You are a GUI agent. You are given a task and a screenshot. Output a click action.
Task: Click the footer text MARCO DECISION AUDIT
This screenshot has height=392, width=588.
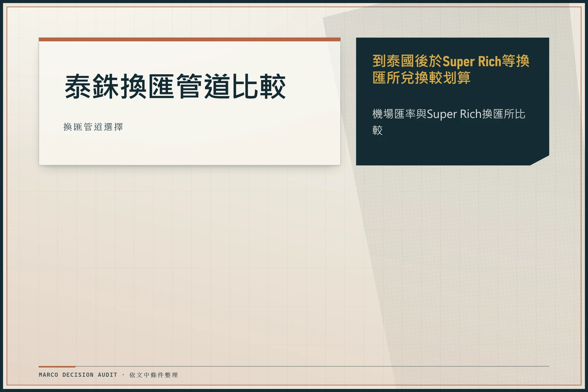pyautogui.click(x=78, y=375)
